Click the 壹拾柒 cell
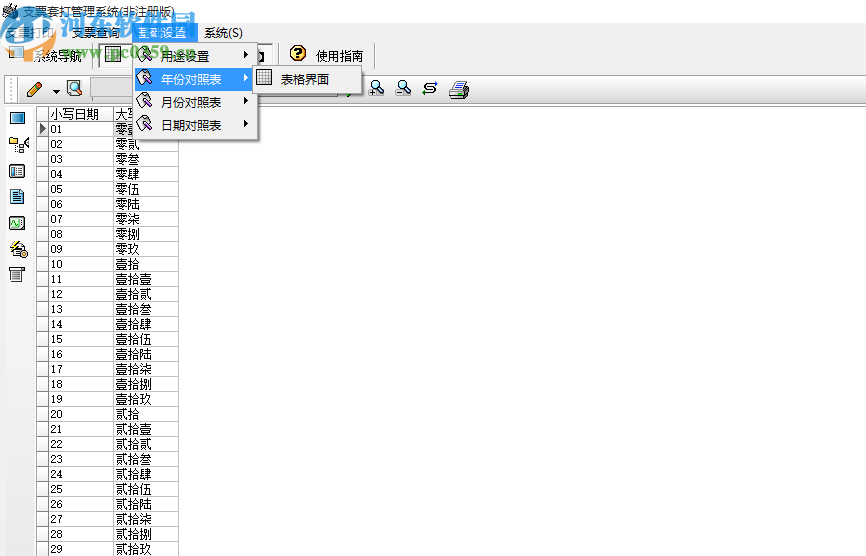Viewport: 866px width, 556px height. [146, 369]
